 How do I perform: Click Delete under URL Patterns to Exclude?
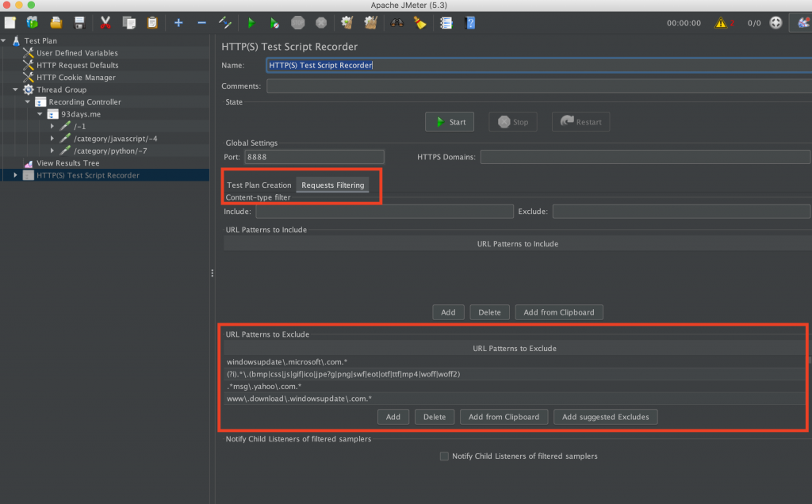tap(435, 417)
